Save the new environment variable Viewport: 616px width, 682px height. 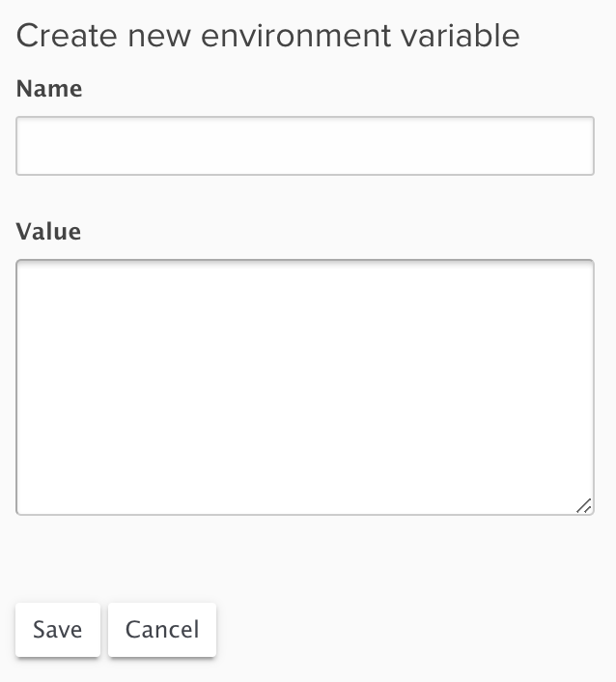pyautogui.click(x=57, y=630)
